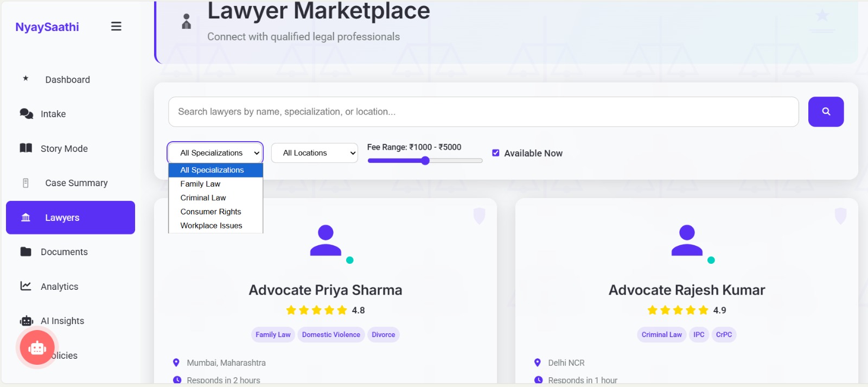
Task: Click the CrPC tag
Action: (x=724, y=335)
